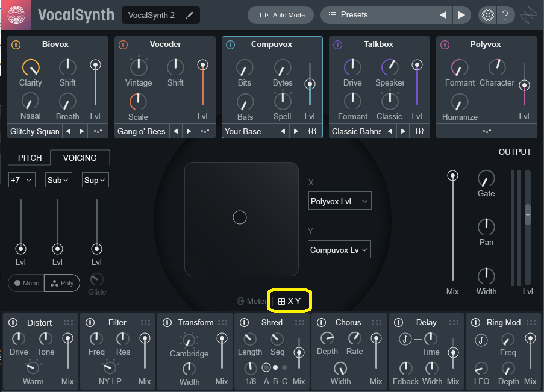The image size is (544, 392).
Task: Click the Auto Mode button
Action: click(281, 15)
